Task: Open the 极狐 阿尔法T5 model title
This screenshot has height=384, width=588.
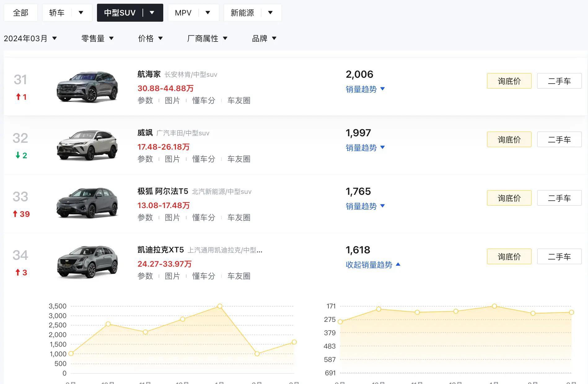Action: (163, 191)
